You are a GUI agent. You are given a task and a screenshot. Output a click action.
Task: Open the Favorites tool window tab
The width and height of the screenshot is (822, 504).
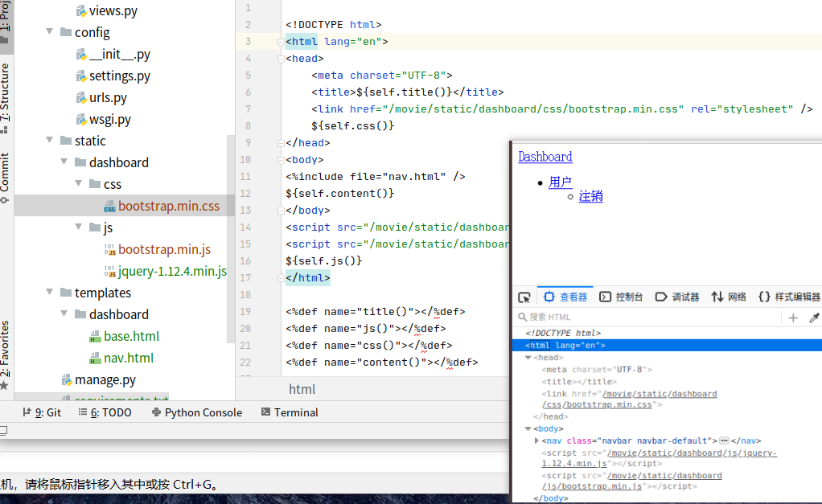[x=6, y=355]
